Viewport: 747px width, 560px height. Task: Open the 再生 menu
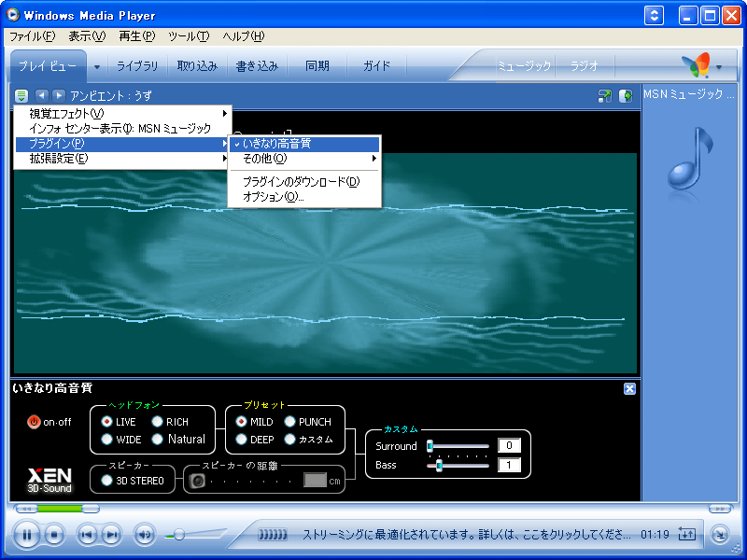pyautogui.click(x=137, y=36)
